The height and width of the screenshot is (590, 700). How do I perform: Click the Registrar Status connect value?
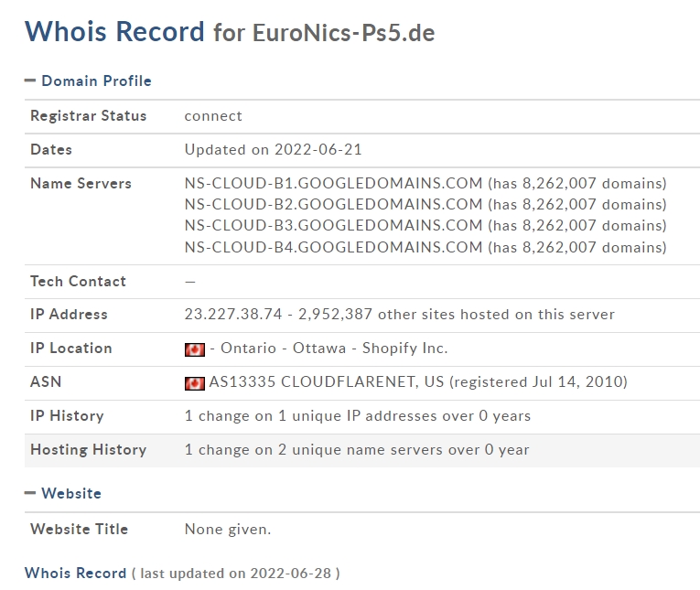pyautogui.click(x=213, y=116)
